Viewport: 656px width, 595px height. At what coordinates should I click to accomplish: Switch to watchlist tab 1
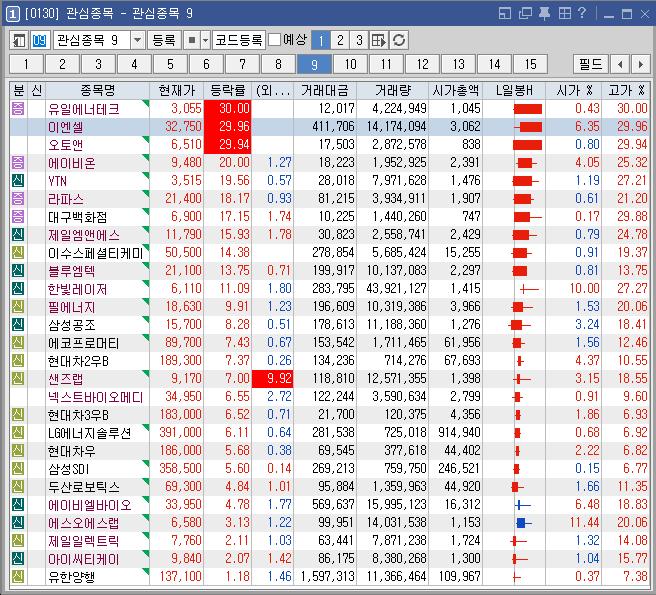tap(26, 64)
